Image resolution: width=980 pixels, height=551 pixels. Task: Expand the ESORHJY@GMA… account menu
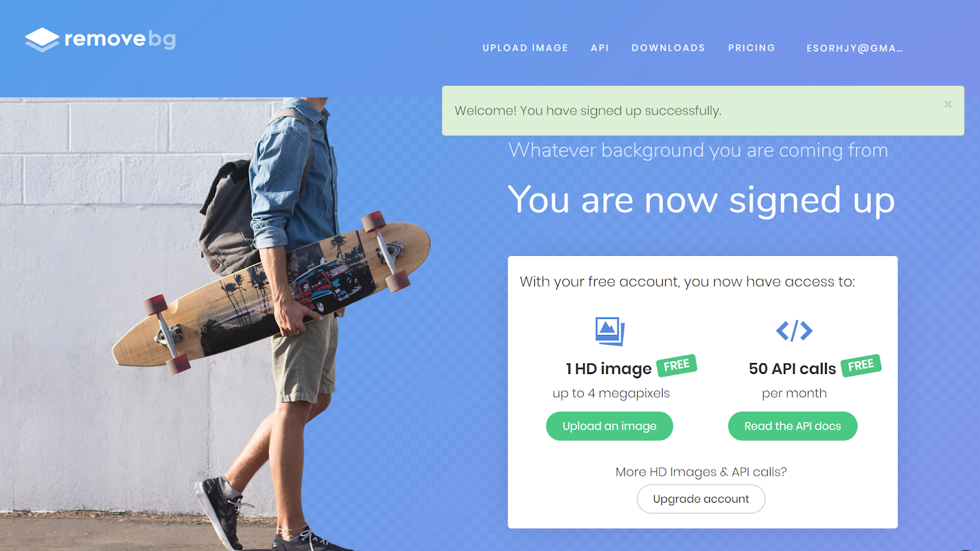854,48
